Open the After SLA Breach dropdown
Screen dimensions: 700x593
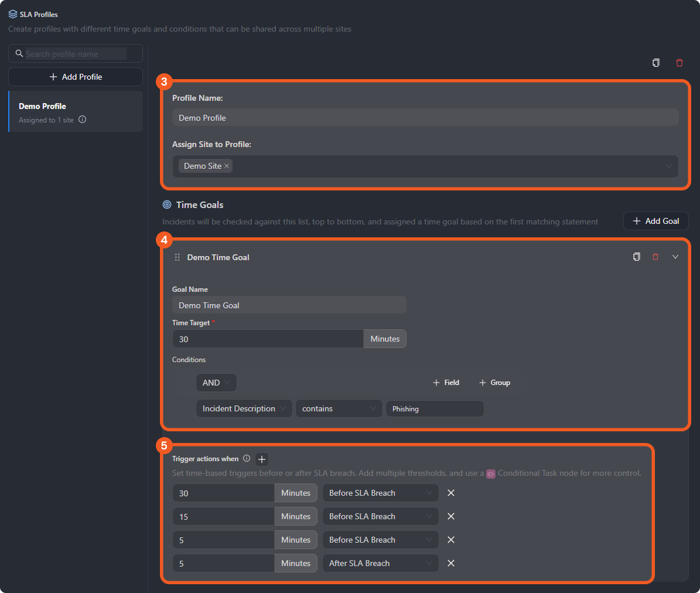coord(380,563)
